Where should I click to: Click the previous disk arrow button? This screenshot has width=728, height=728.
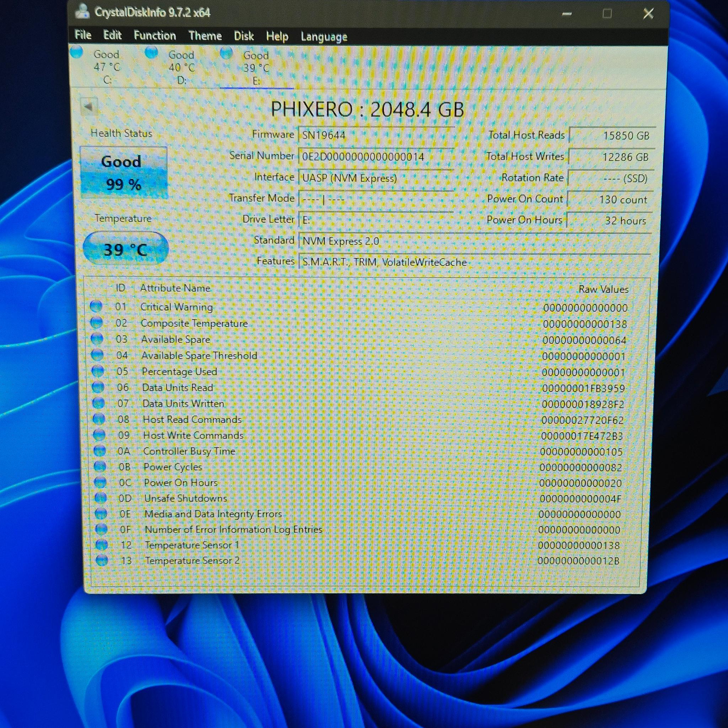(x=89, y=107)
